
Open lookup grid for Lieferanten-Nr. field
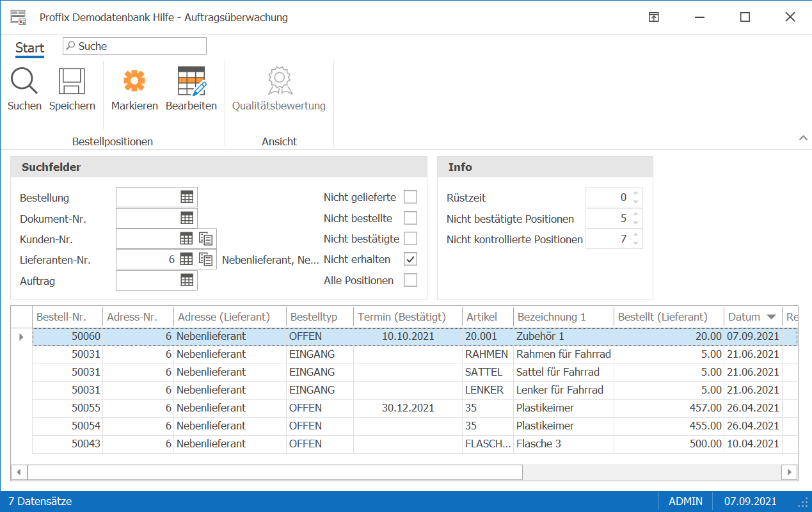click(186, 259)
